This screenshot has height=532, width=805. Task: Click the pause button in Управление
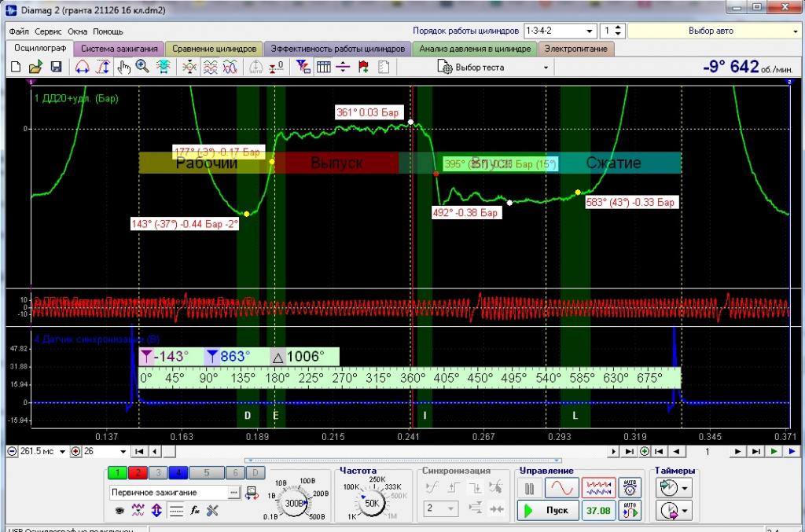[529, 488]
